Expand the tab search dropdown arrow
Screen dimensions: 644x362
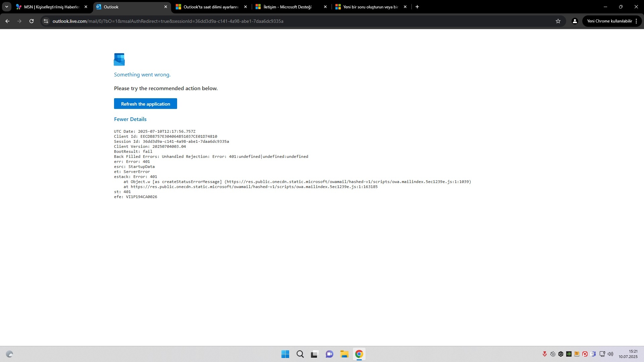pos(6,7)
